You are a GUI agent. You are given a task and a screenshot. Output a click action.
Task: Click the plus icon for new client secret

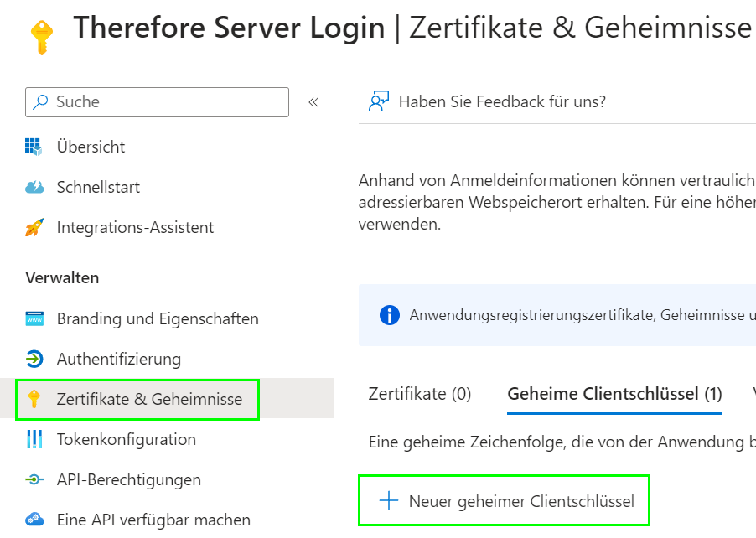pos(389,501)
